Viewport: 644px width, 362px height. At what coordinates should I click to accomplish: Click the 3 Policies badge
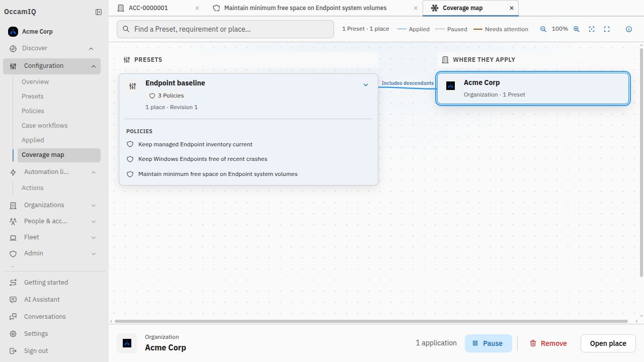tap(167, 96)
